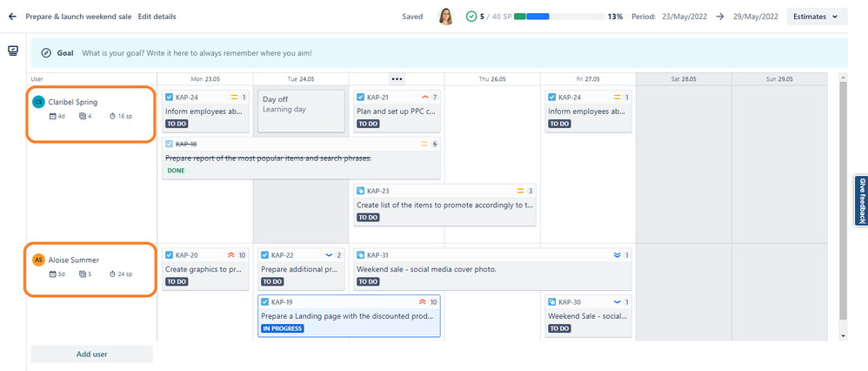Click the KAP-23 medium priority icon

click(520, 191)
